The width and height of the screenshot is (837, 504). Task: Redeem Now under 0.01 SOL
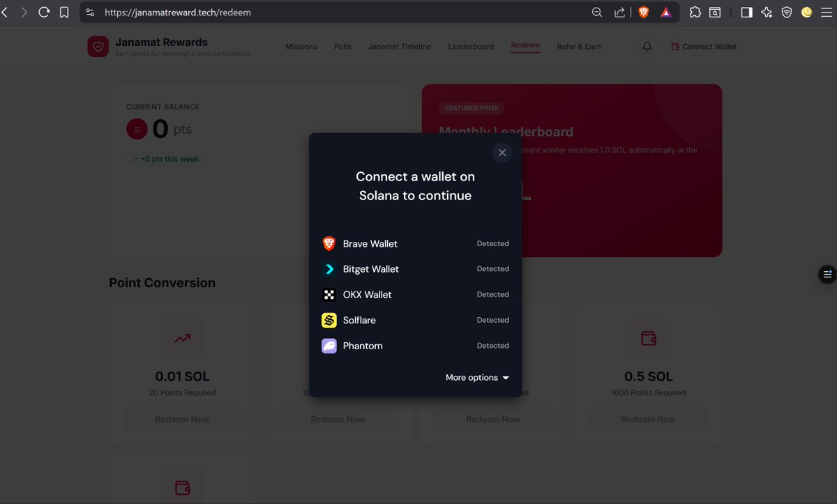[x=183, y=419]
